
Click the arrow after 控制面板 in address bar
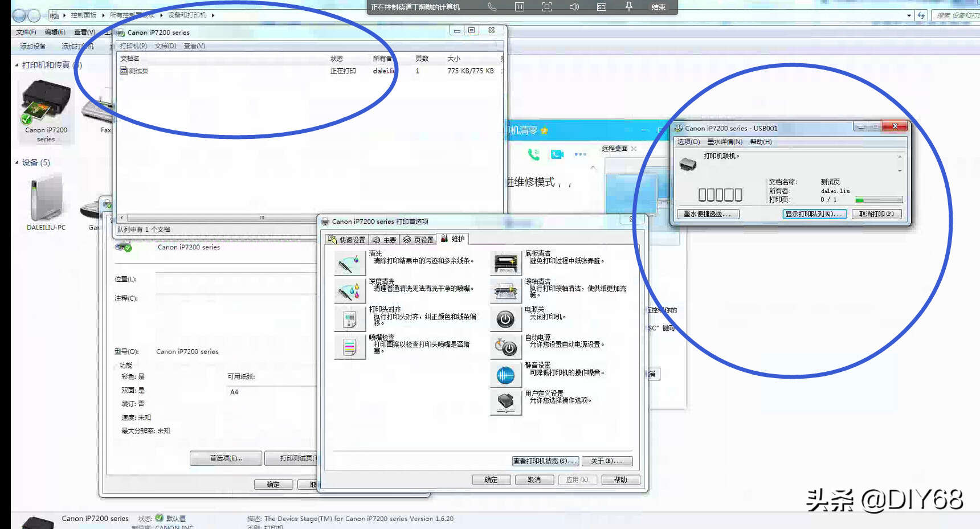[x=103, y=15]
